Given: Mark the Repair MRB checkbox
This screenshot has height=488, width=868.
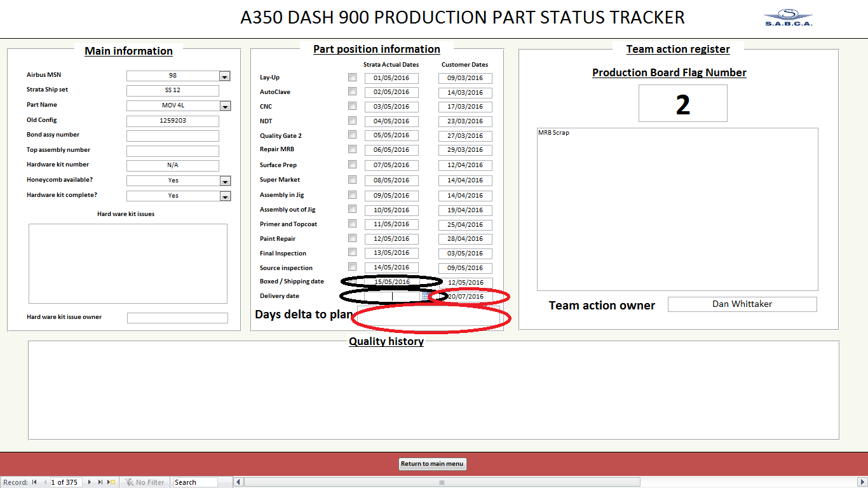Looking at the screenshot, I should pos(352,149).
